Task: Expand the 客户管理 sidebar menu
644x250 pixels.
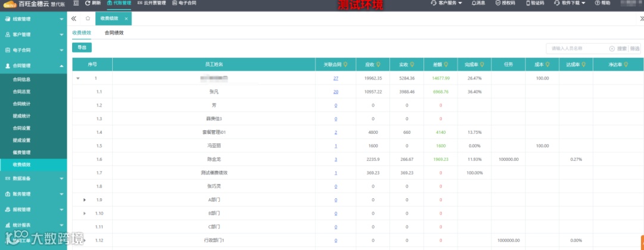Action: tap(33, 35)
